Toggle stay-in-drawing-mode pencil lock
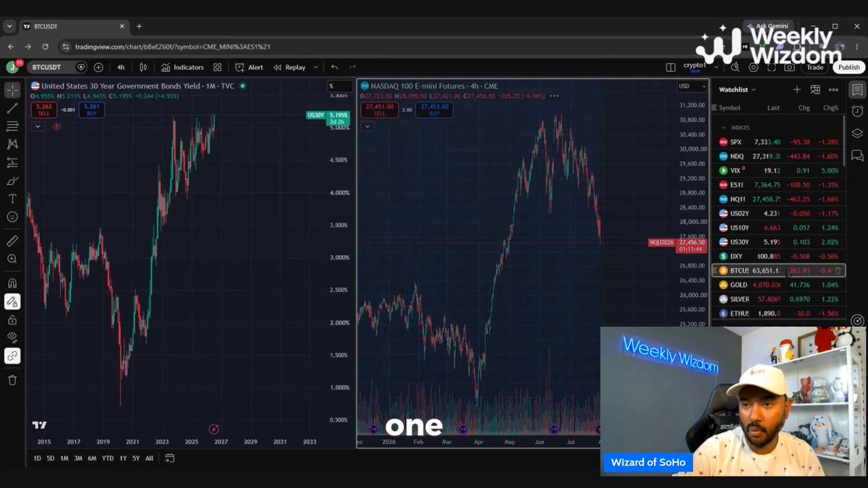This screenshot has height=488, width=868. 12,301
